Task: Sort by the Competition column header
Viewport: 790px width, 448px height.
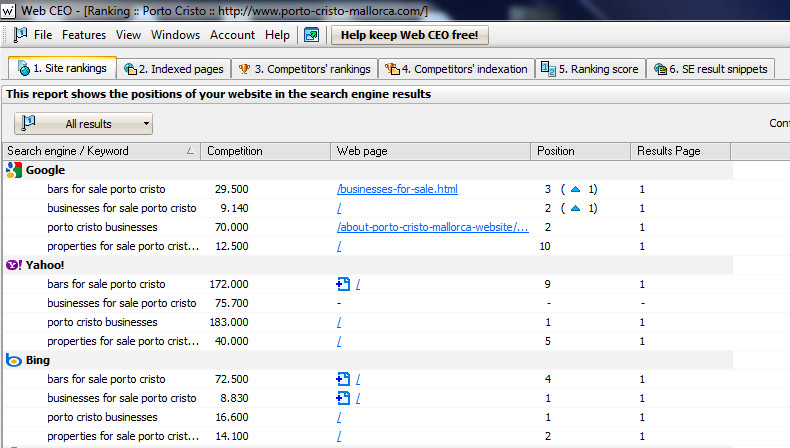Action: click(266, 151)
